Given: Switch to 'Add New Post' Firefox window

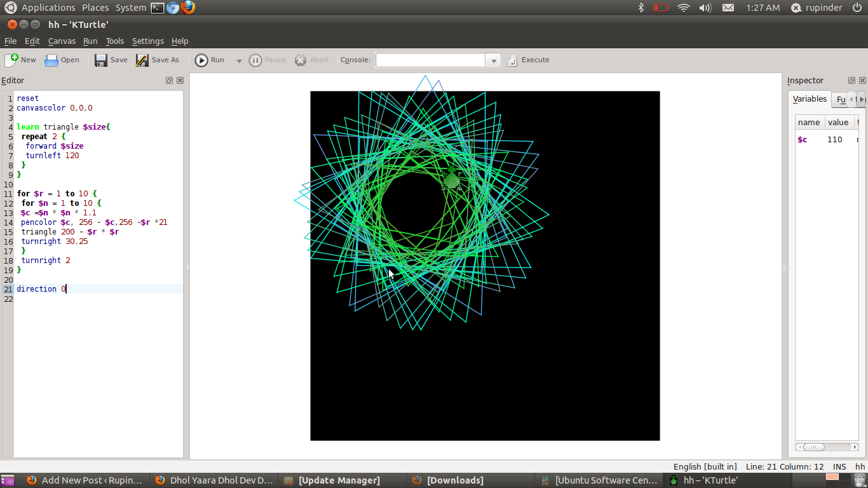Looking at the screenshot, I should click(x=85, y=480).
